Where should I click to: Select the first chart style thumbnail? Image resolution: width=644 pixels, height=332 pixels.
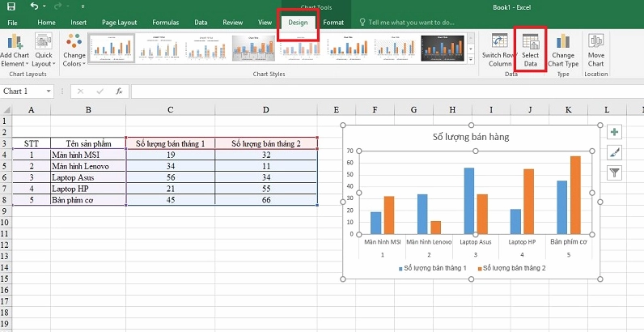click(x=112, y=48)
